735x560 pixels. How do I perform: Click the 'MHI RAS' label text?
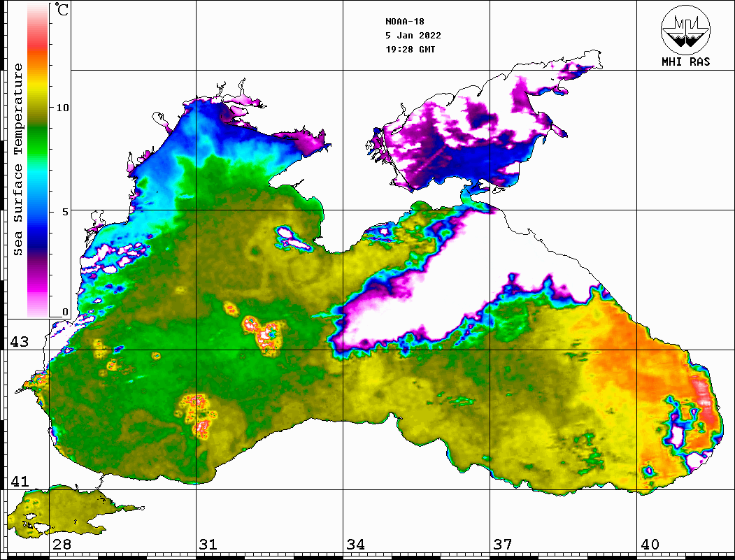click(x=685, y=62)
